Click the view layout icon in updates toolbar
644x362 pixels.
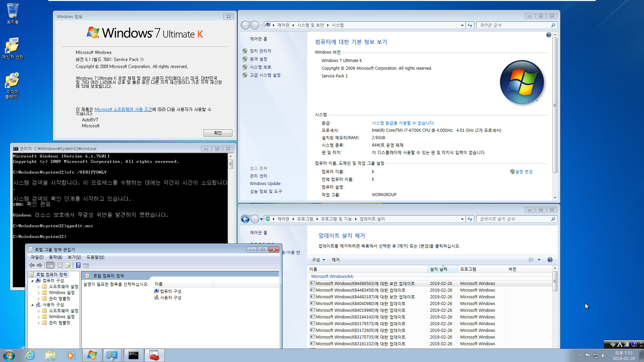(x=531, y=260)
